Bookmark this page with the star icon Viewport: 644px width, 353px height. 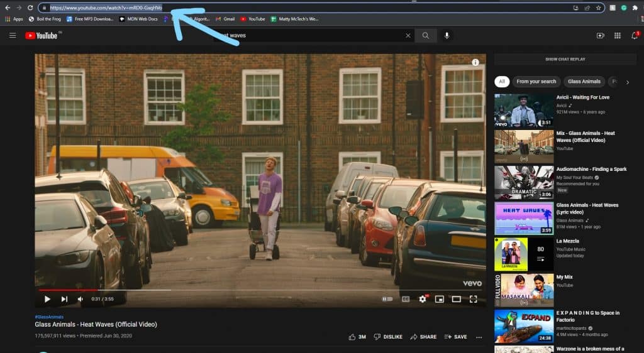599,8
